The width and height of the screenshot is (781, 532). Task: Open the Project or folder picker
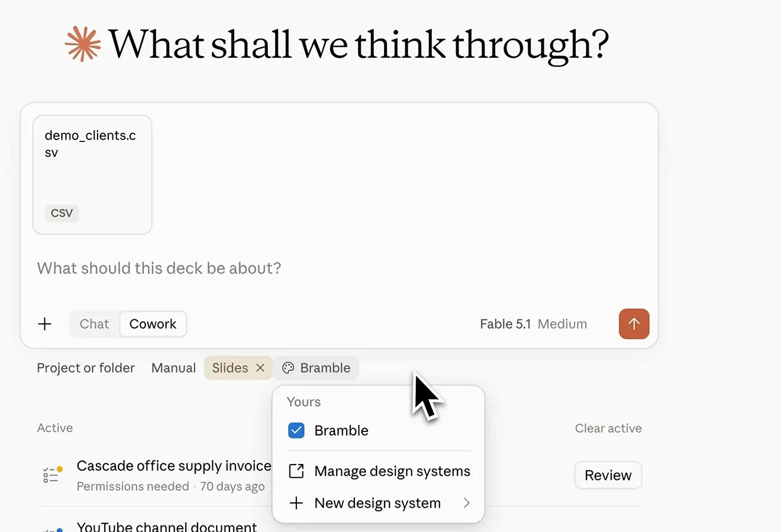(x=86, y=368)
